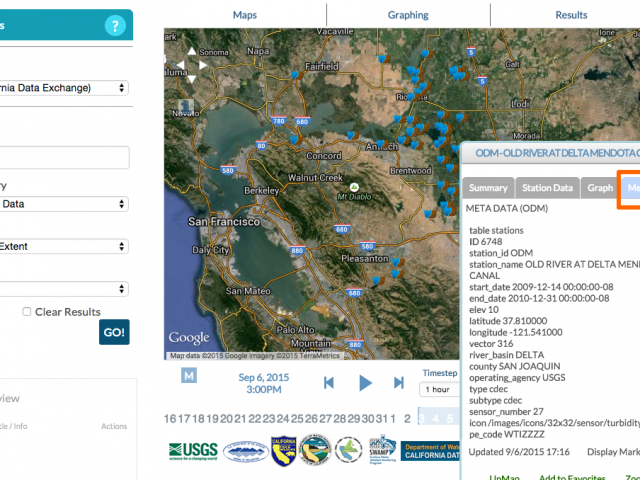
Task: Click the 'elev 10' metadata line
Action: (484, 309)
